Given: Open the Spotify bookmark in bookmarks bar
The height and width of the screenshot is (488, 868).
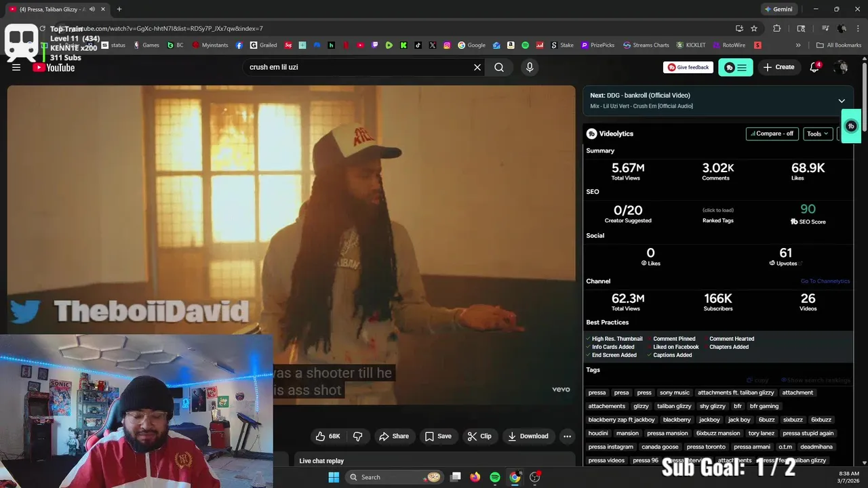Looking at the screenshot, I should [525, 45].
